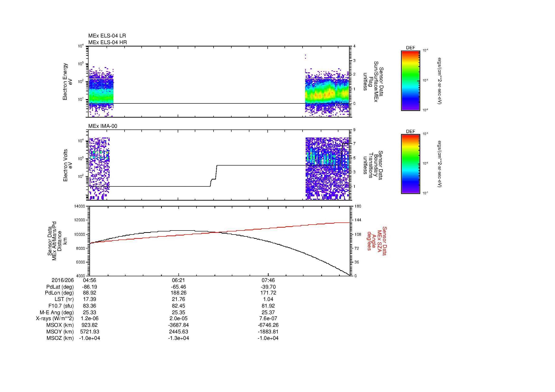Click the 14000 km altitude tick label
This screenshot has width=555, height=392.
click(x=79, y=206)
